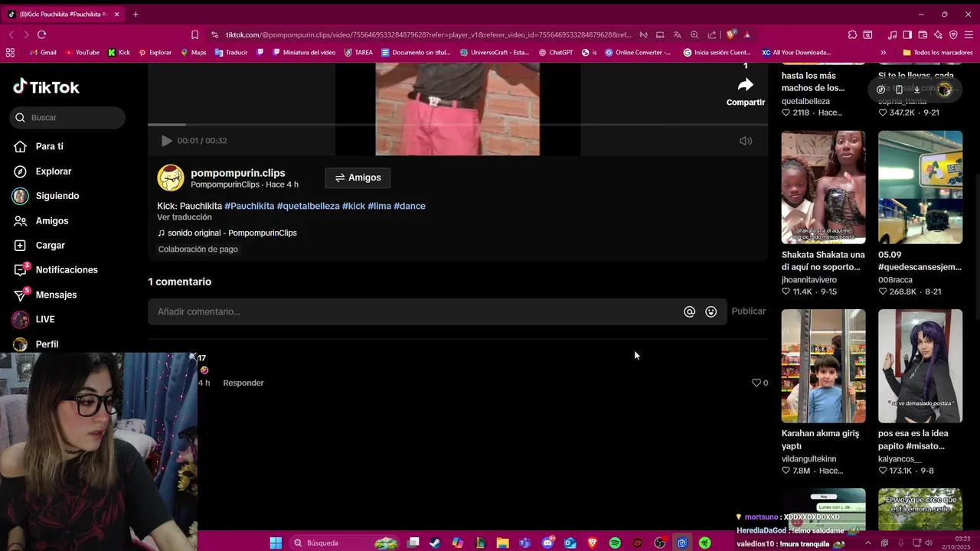Open Karahan akıma giriş yaptı thumbnail
Viewport: 980px width, 551px height.
click(823, 366)
